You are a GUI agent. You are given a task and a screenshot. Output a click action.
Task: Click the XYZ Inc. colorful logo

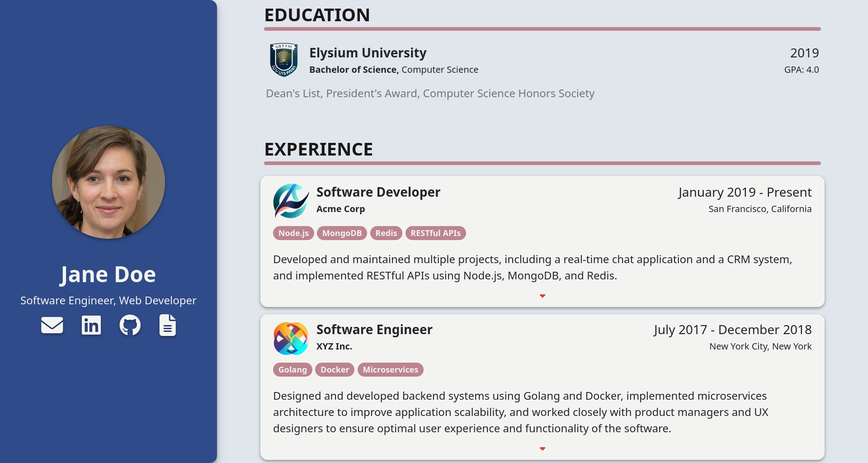(291, 338)
